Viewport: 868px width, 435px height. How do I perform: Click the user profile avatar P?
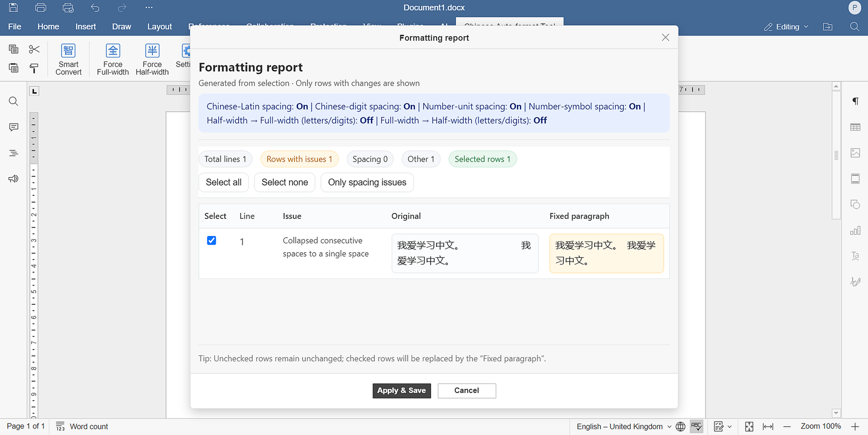pos(855,7)
